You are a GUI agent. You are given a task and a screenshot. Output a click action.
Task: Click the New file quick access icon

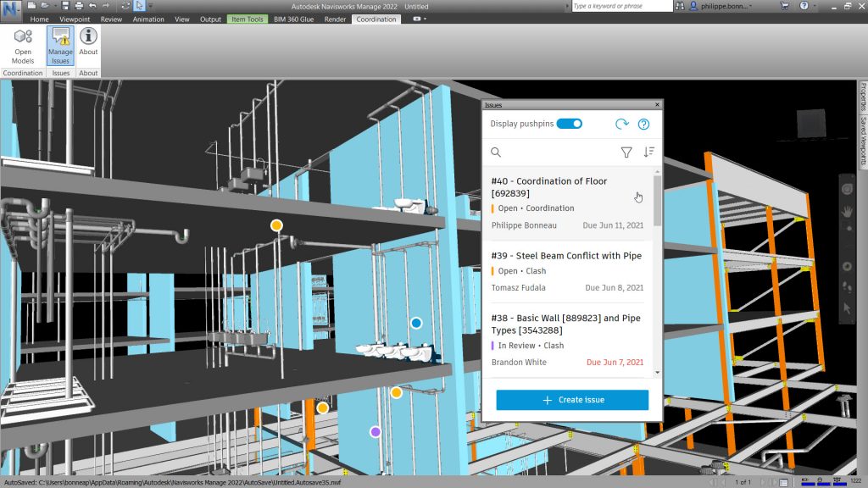(x=32, y=6)
